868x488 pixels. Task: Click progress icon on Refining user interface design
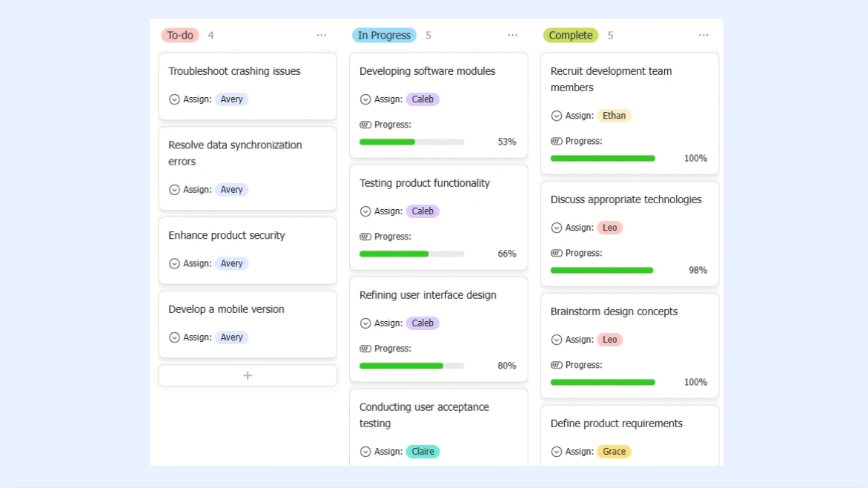point(365,349)
